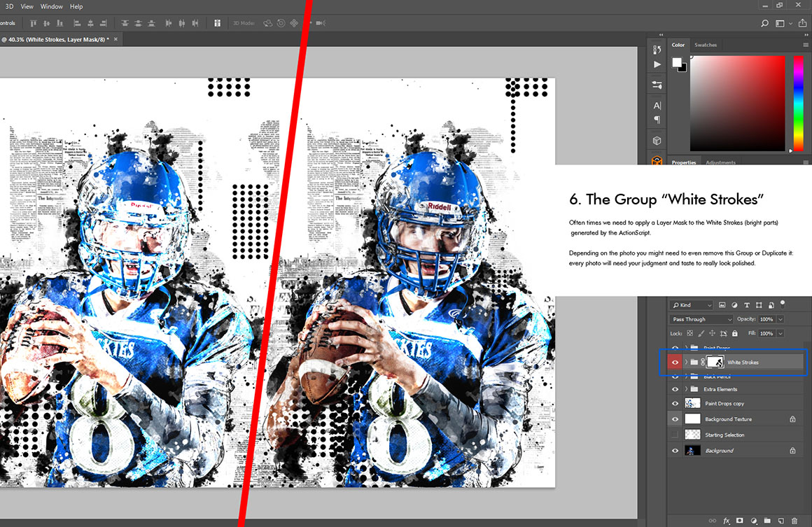Open the Pass Through blend mode dropdown
The image size is (812, 527).
[x=701, y=319]
